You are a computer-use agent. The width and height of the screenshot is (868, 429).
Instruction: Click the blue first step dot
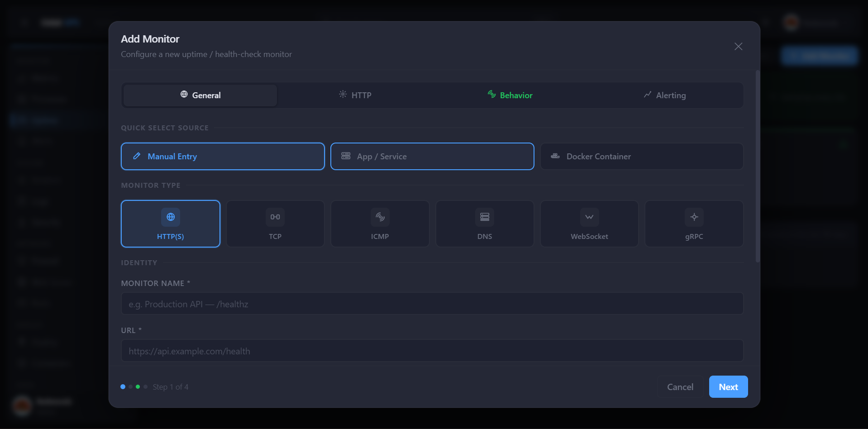(123, 386)
